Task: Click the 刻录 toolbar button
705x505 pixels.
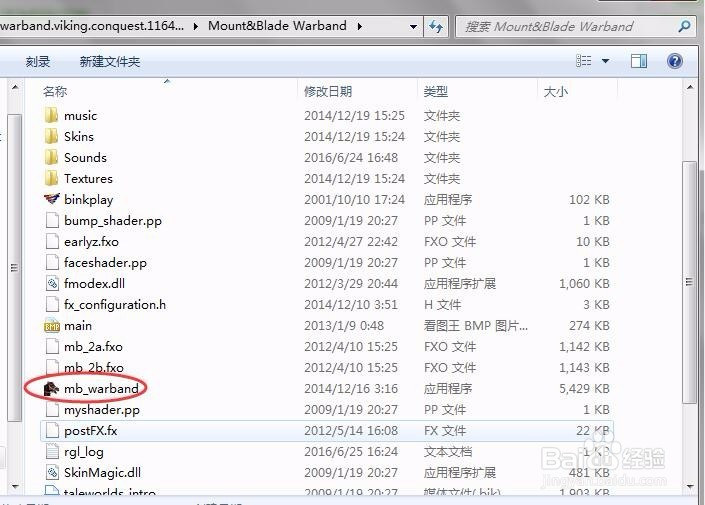Action: tap(38, 62)
